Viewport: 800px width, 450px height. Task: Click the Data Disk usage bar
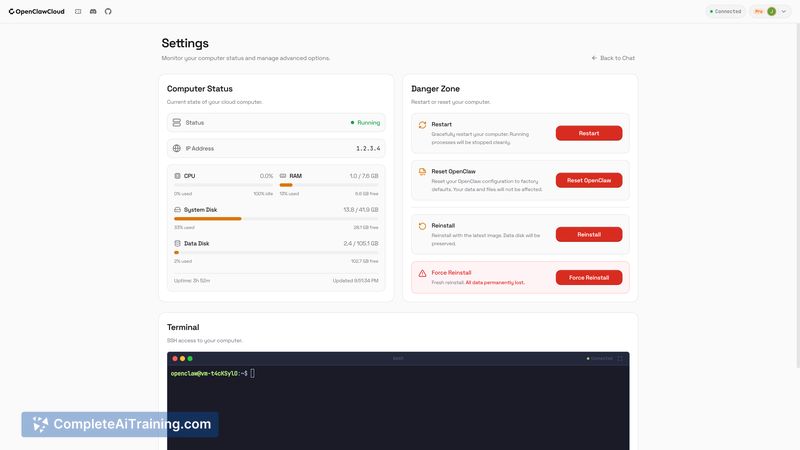click(x=276, y=253)
